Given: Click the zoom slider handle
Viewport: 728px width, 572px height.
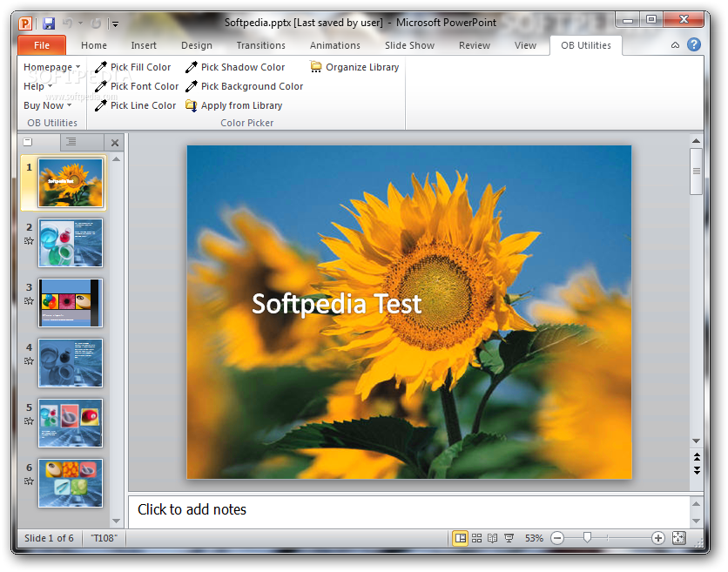Looking at the screenshot, I should click(587, 538).
